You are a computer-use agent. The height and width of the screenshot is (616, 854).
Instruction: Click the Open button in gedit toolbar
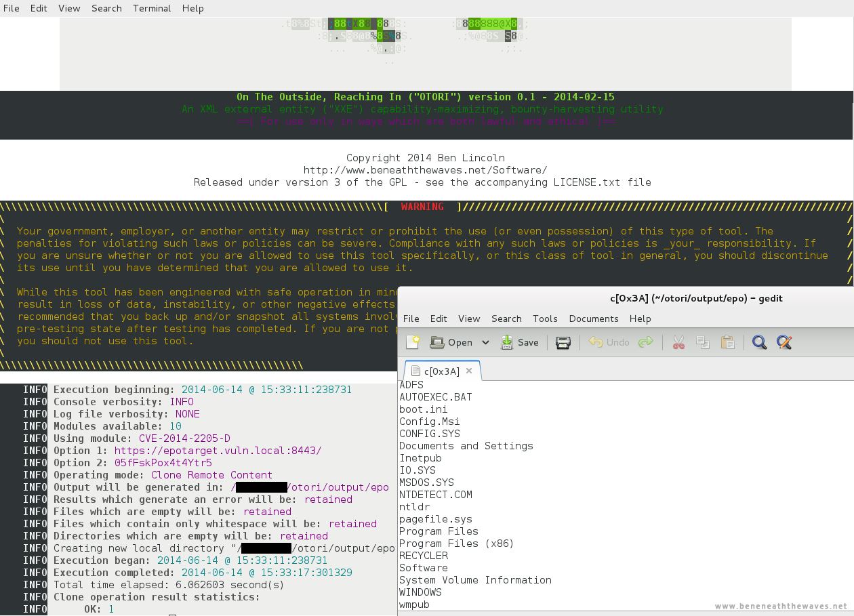[451, 342]
